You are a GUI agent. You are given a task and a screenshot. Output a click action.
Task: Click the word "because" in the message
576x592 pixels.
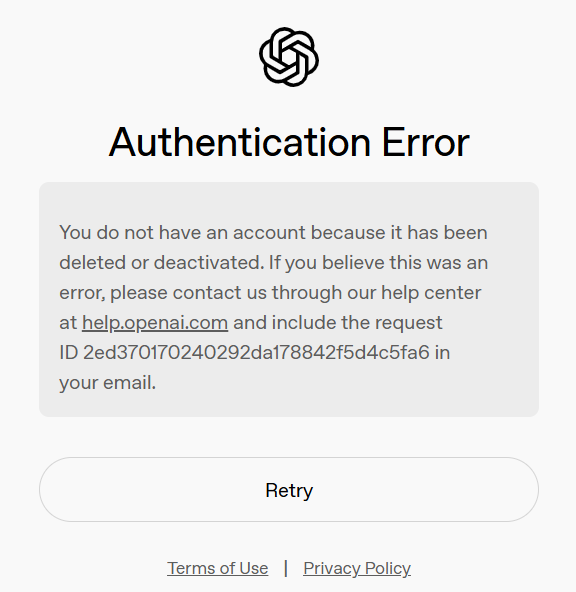pos(347,232)
